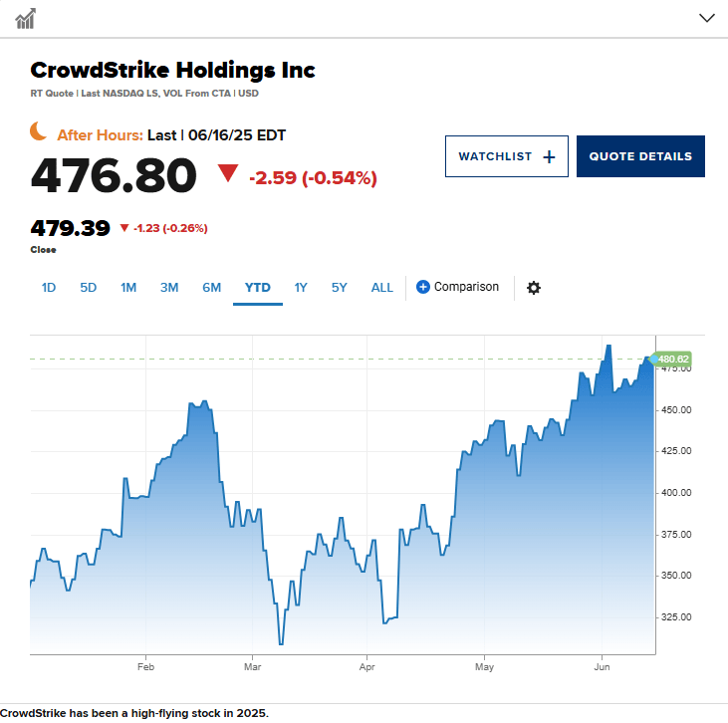This screenshot has height=723, width=728.
Task: Show the 6M chart range
Action: [x=211, y=288]
